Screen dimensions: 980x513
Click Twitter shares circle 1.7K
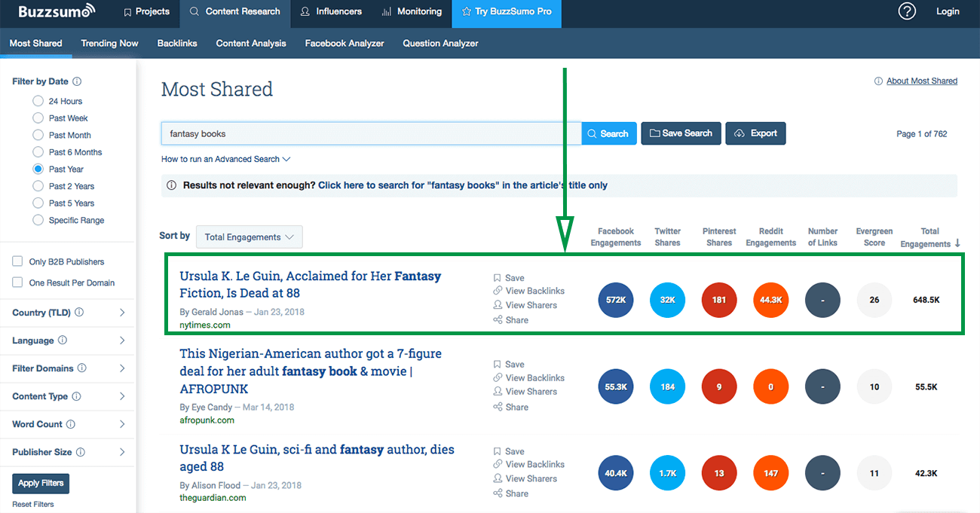pyautogui.click(x=667, y=474)
